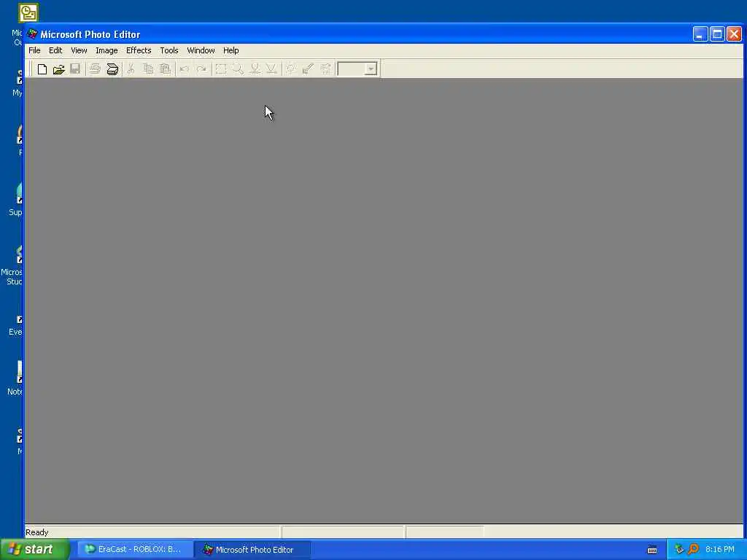Screen dimensions: 747x560
Task: Open the Tools menu
Action: (169, 50)
